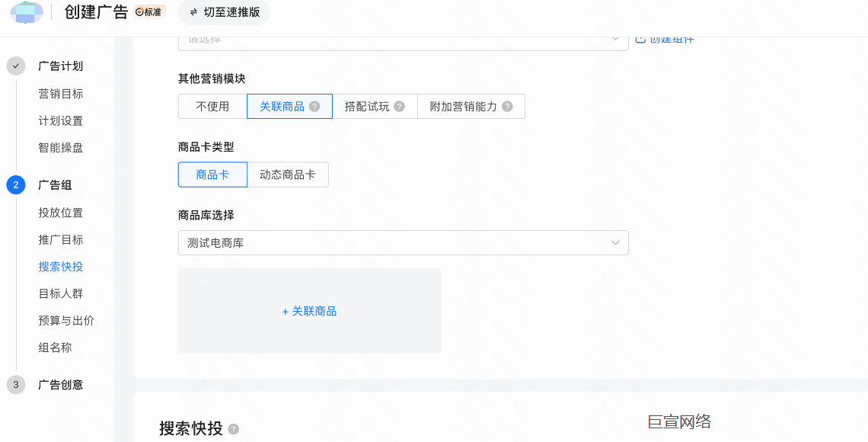Open the 测试电商库 product library dropdown
868x442 pixels.
403,242
